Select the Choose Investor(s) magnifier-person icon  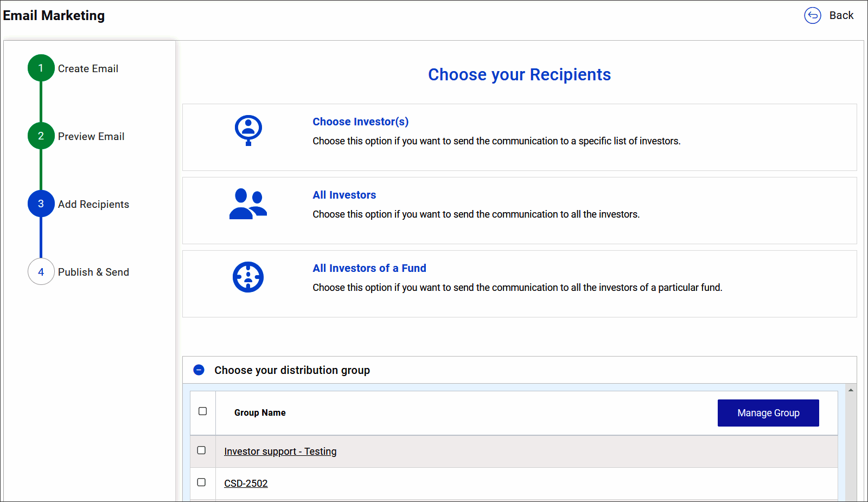(248, 130)
